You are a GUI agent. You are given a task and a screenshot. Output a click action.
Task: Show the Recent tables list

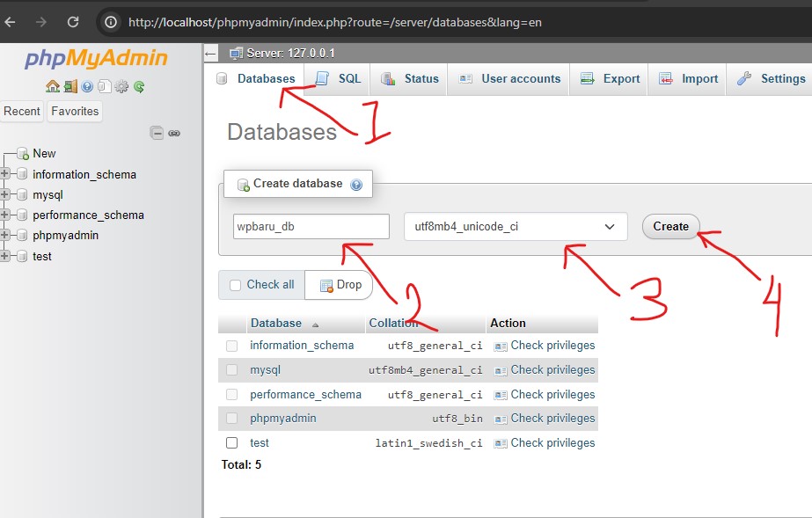click(x=22, y=112)
